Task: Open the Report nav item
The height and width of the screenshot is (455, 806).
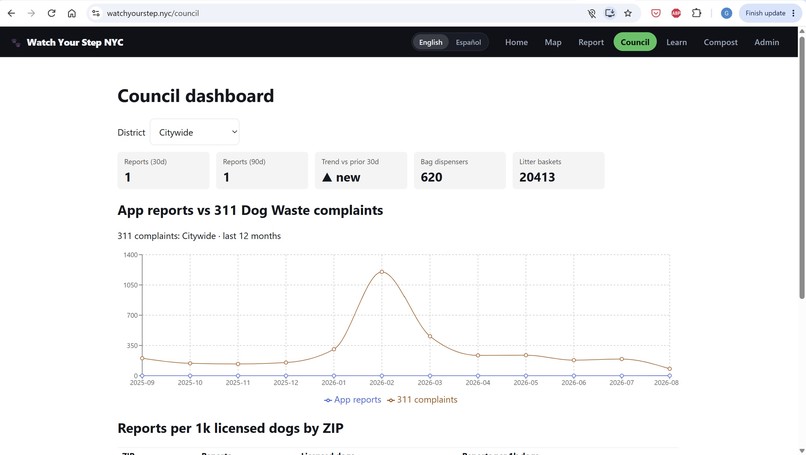Action: (591, 42)
